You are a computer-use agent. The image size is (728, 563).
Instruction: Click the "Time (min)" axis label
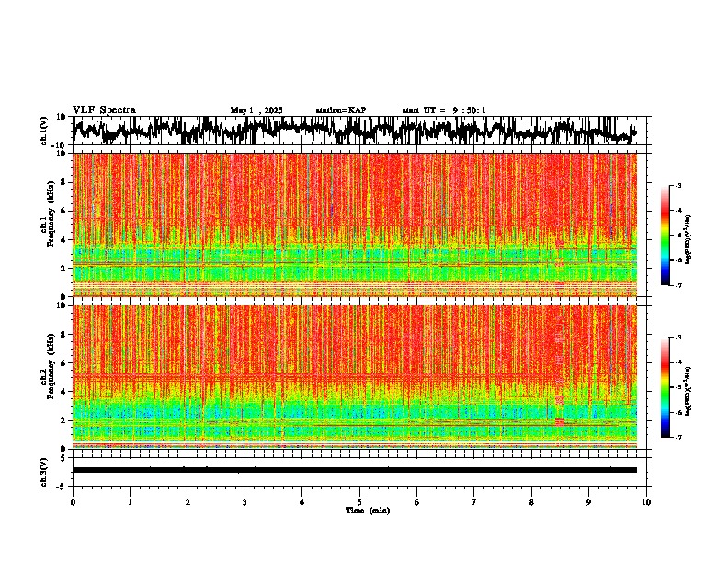coord(368,511)
